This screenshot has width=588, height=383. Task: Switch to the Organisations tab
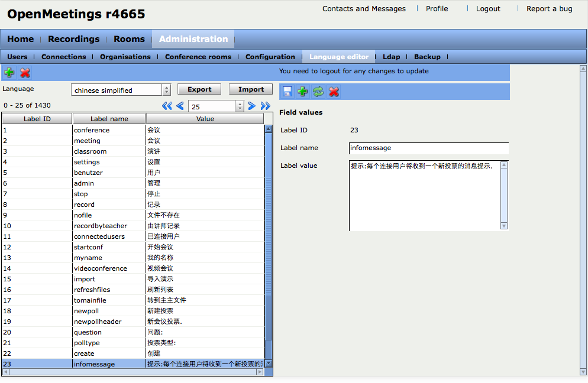tap(125, 57)
